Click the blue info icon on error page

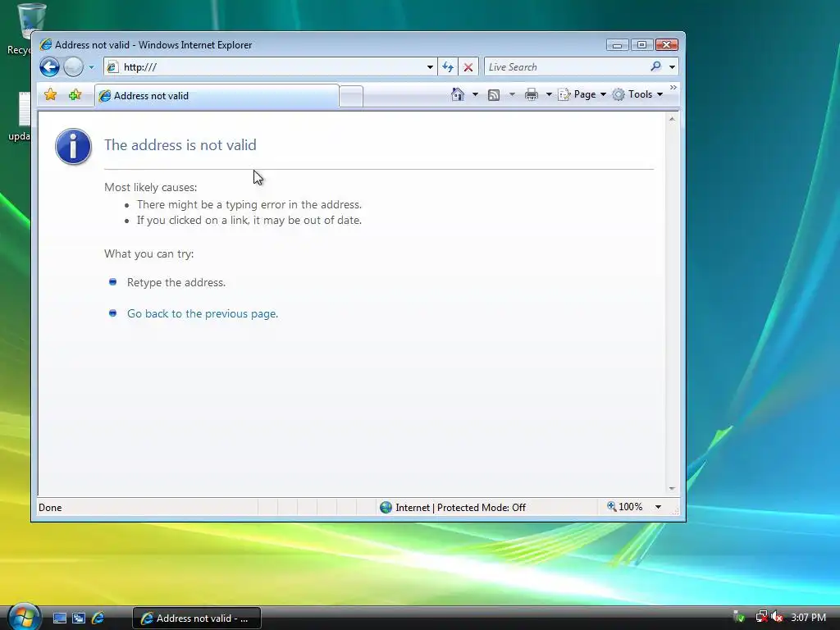[x=73, y=146]
